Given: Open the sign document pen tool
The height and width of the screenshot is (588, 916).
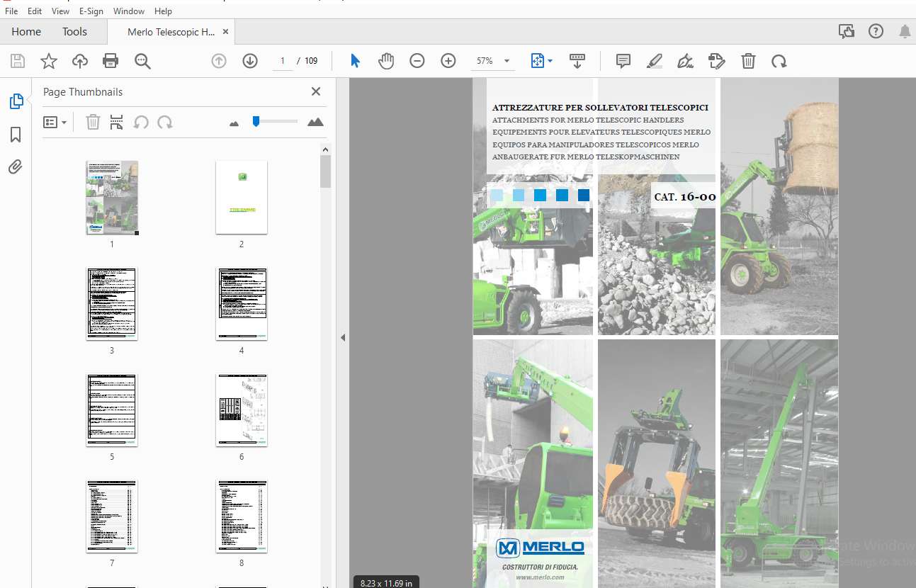Looking at the screenshot, I should (x=685, y=61).
